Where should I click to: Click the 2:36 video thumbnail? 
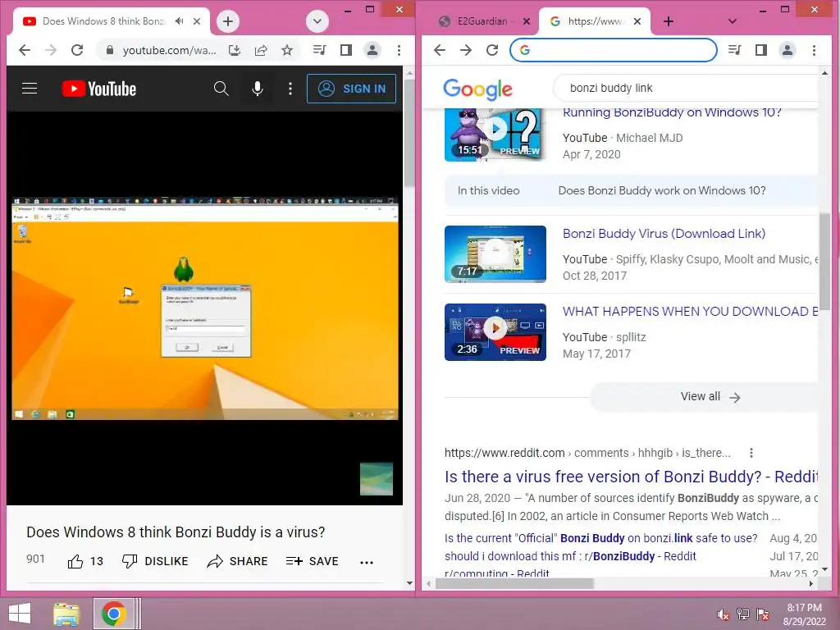[x=495, y=332]
